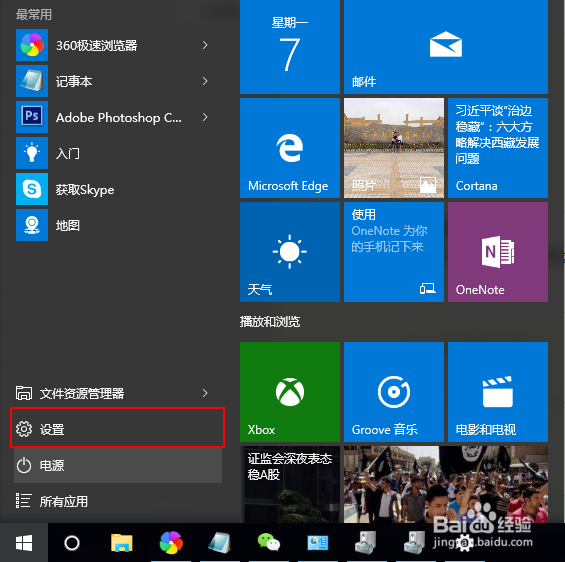This screenshot has width=565, height=562.
Task: Launch the purple OneNote tile
Action: click(x=498, y=252)
